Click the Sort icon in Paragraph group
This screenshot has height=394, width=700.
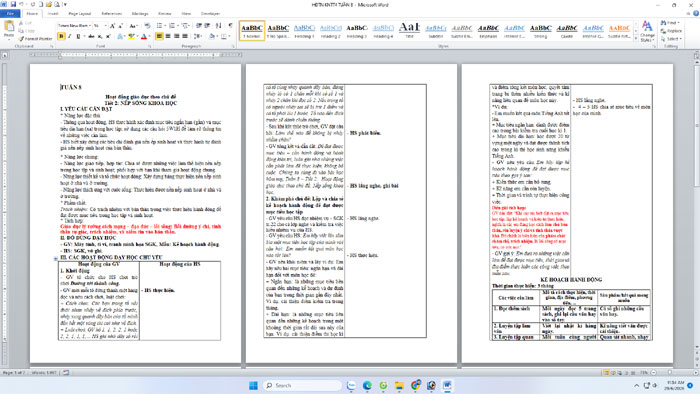218,25
